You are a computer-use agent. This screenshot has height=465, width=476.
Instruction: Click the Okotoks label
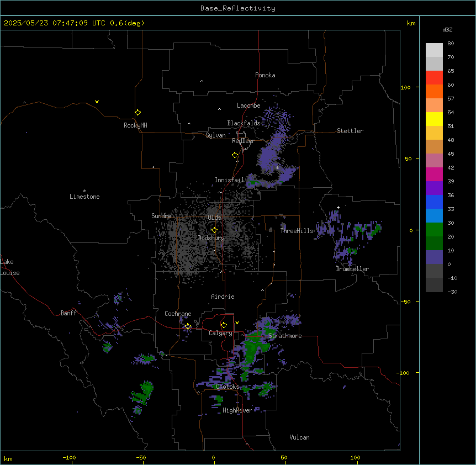coord(228,387)
